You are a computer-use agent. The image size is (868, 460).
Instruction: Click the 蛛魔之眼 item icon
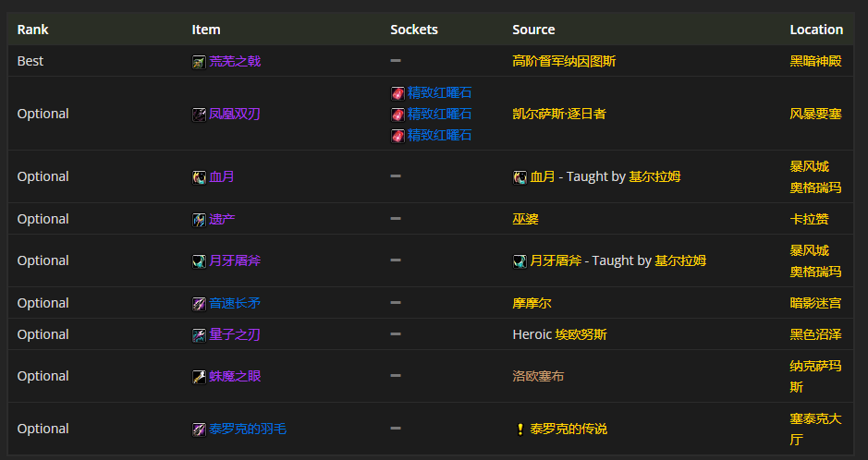pyautogui.click(x=199, y=377)
